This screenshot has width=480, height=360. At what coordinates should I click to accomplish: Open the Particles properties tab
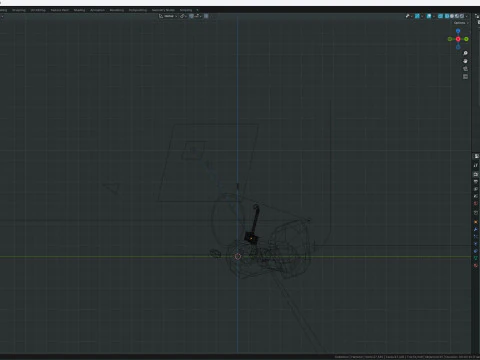(476, 236)
